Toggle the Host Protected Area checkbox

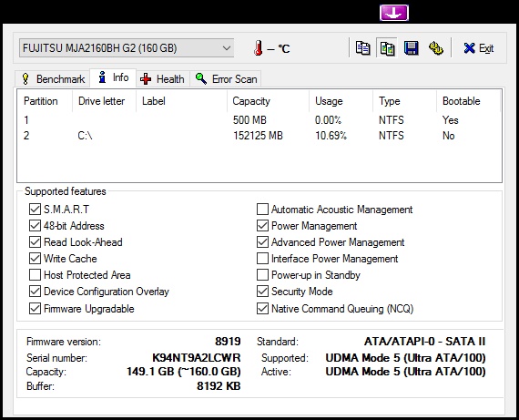click(x=35, y=275)
